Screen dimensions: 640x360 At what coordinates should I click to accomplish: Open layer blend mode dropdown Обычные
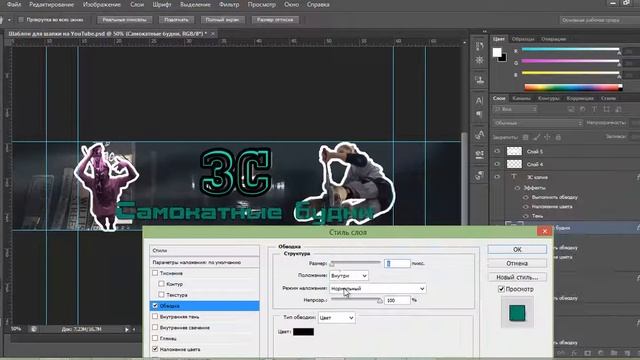pos(537,123)
